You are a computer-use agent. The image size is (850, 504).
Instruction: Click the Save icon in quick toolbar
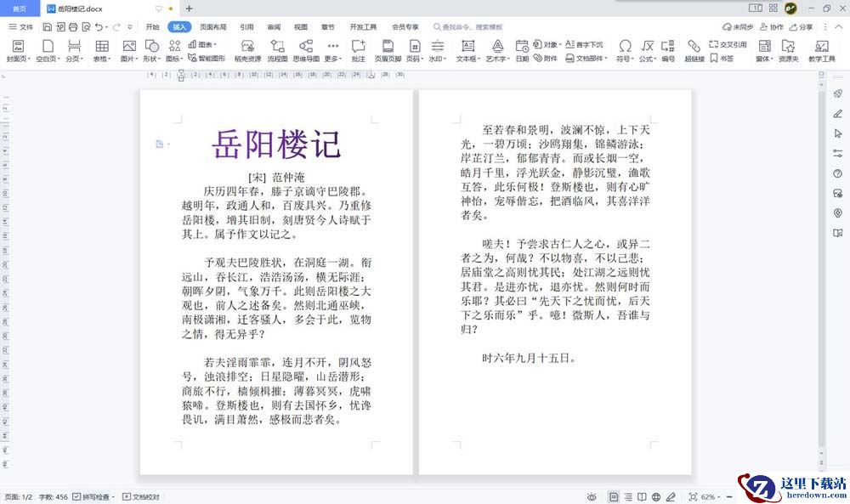[x=47, y=26]
